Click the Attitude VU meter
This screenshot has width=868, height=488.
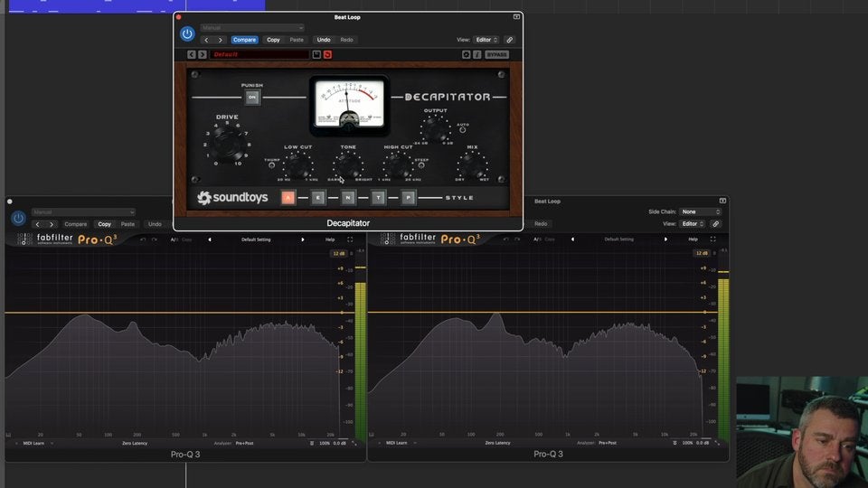click(x=349, y=105)
